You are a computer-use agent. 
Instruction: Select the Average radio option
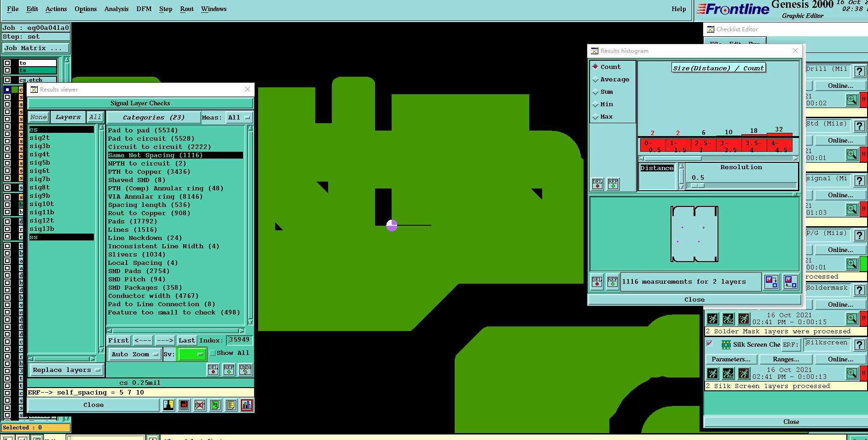[596, 80]
